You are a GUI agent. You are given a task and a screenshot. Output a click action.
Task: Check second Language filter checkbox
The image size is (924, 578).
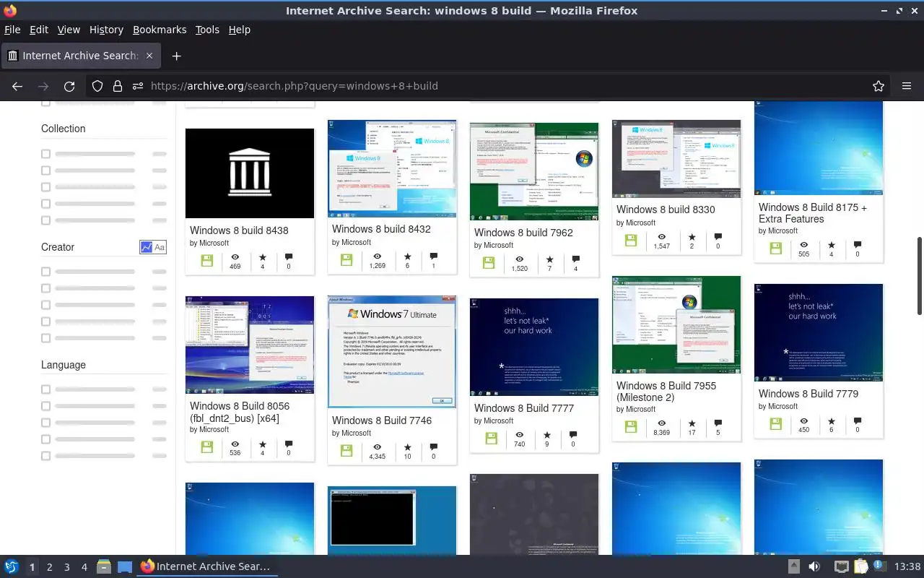45,406
